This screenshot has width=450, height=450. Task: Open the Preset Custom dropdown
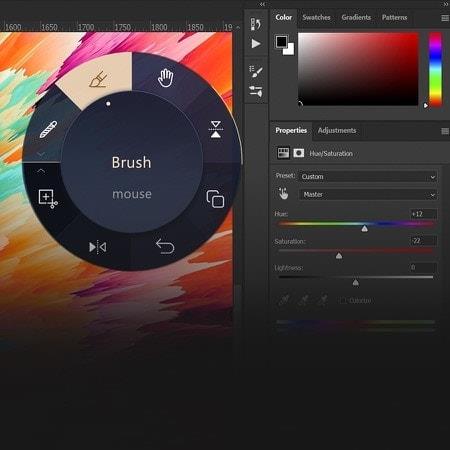368,177
